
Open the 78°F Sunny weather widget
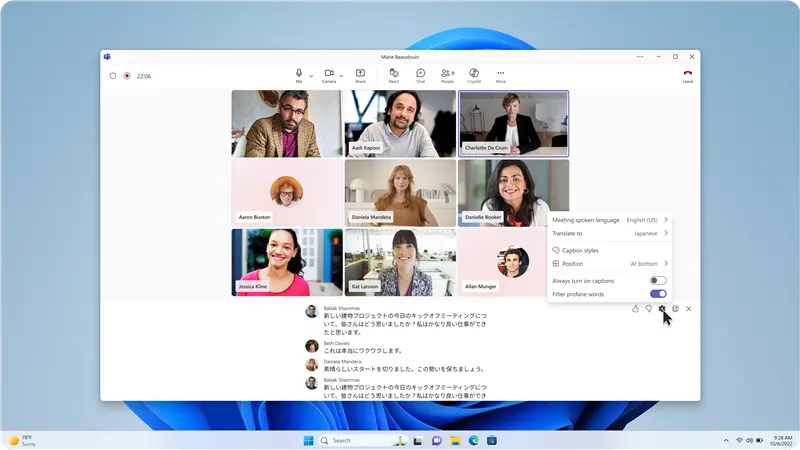click(x=22, y=441)
